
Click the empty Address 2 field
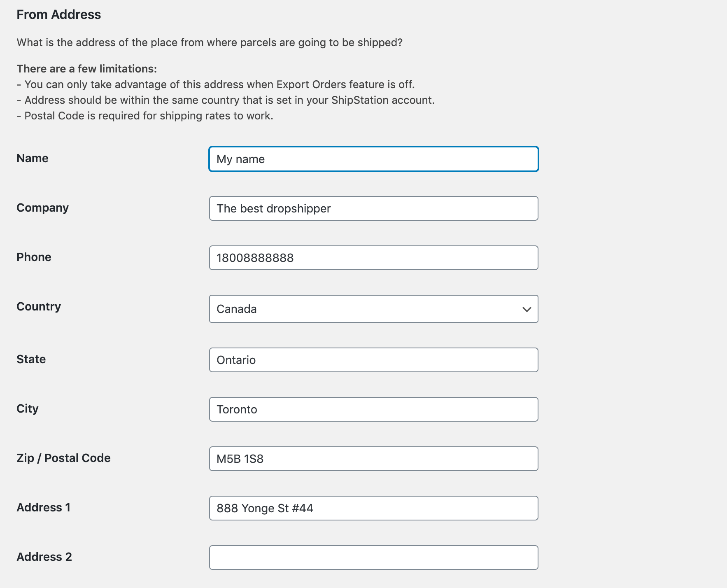[x=373, y=558]
